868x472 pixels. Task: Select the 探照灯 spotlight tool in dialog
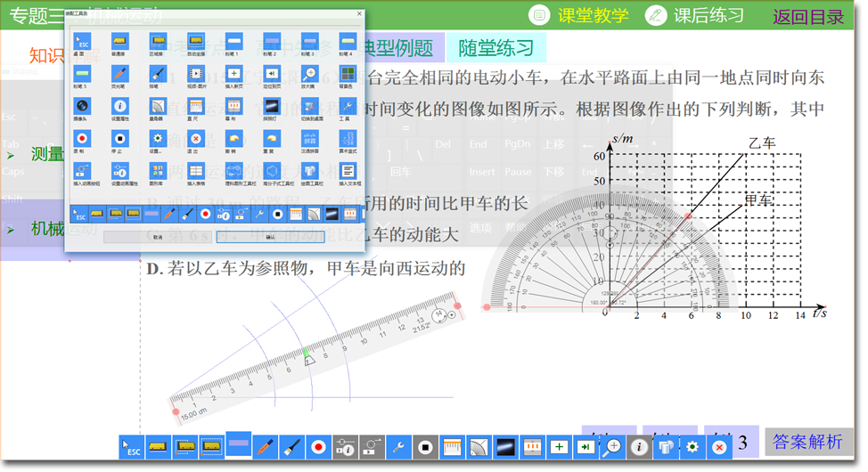271,107
